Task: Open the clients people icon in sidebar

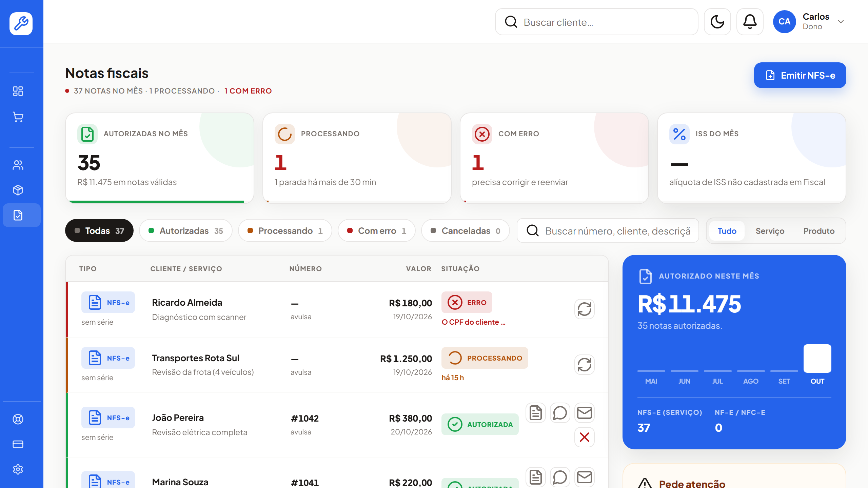Action: pos(18,165)
